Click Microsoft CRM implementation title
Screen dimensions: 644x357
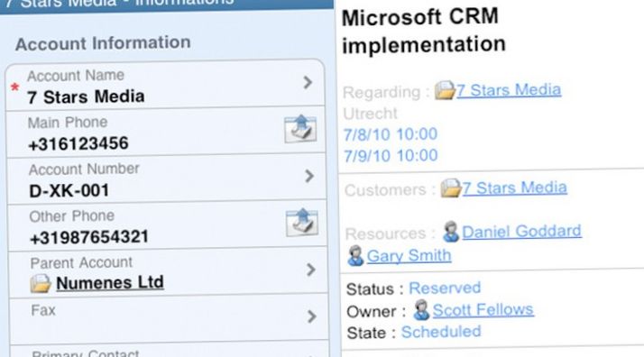point(423,31)
